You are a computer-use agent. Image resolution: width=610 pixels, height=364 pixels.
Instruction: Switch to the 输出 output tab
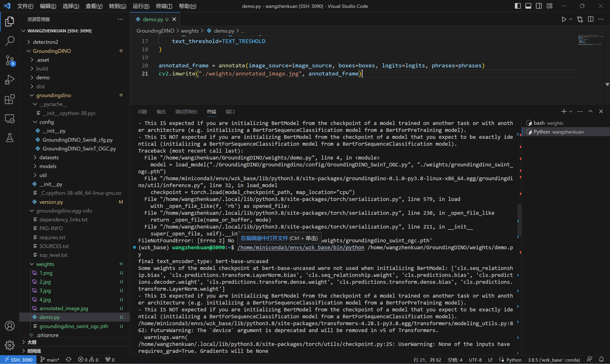point(161,112)
